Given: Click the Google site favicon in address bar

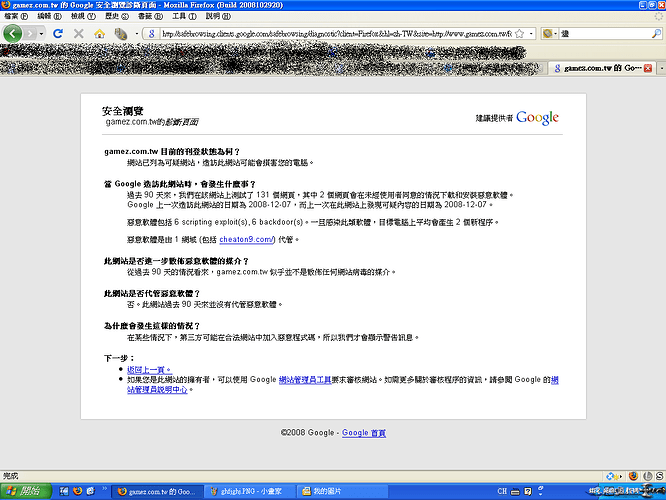Looking at the screenshot, I should pos(152,34).
